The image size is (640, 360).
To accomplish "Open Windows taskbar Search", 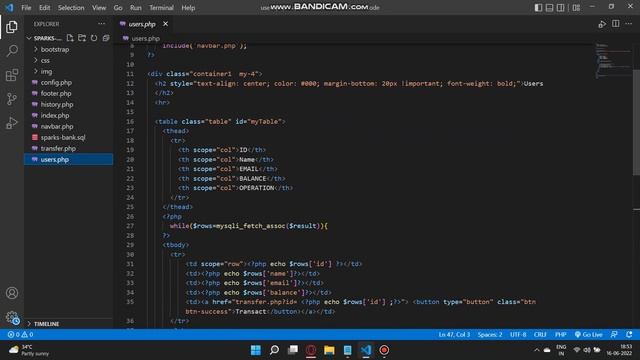I will [274, 350].
